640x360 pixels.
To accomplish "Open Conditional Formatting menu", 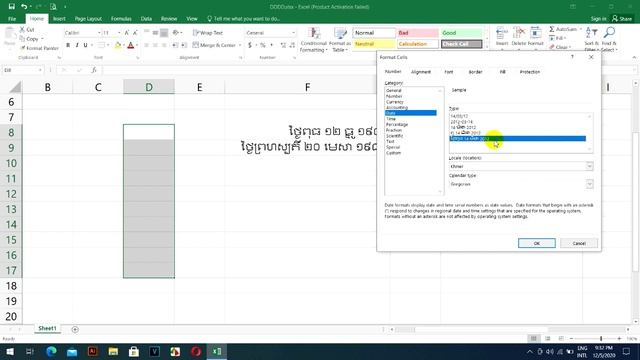I will [313, 40].
